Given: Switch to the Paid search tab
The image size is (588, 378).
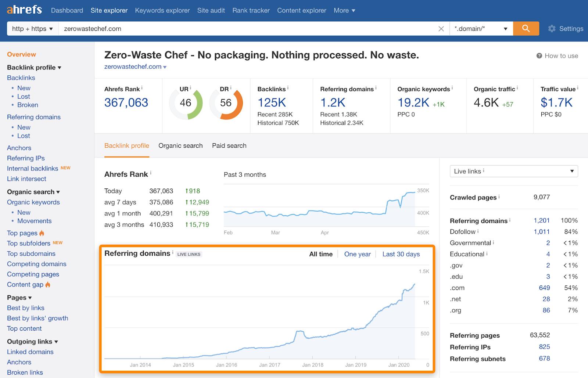Looking at the screenshot, I should (229, 145).
